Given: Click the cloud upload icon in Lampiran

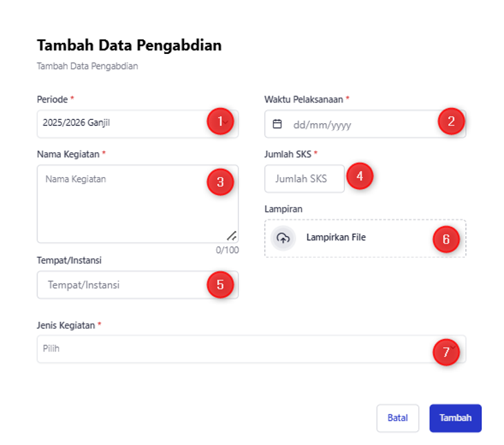Looking at the screenshot, I should [283, 238].
